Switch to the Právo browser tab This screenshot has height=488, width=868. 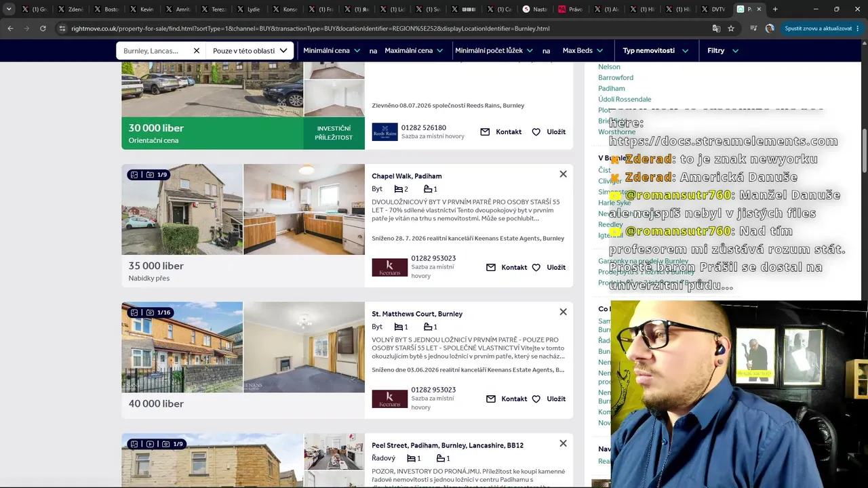571,9
